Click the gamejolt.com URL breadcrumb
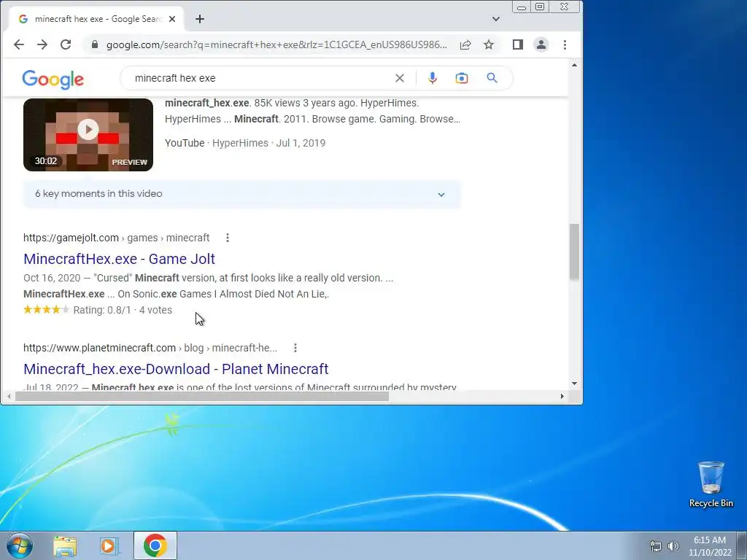747x560 pixels. pos(116,238)
